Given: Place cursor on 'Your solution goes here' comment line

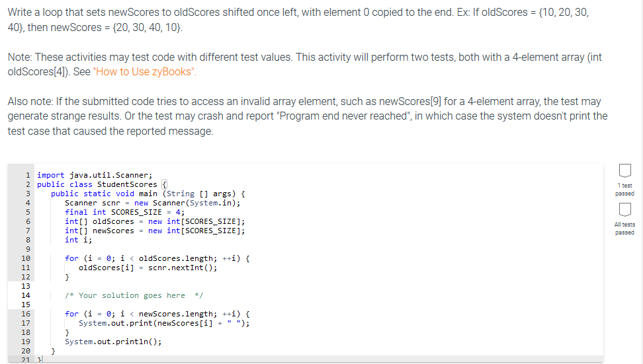Looking at the screenshot, I should coord(134,295).
